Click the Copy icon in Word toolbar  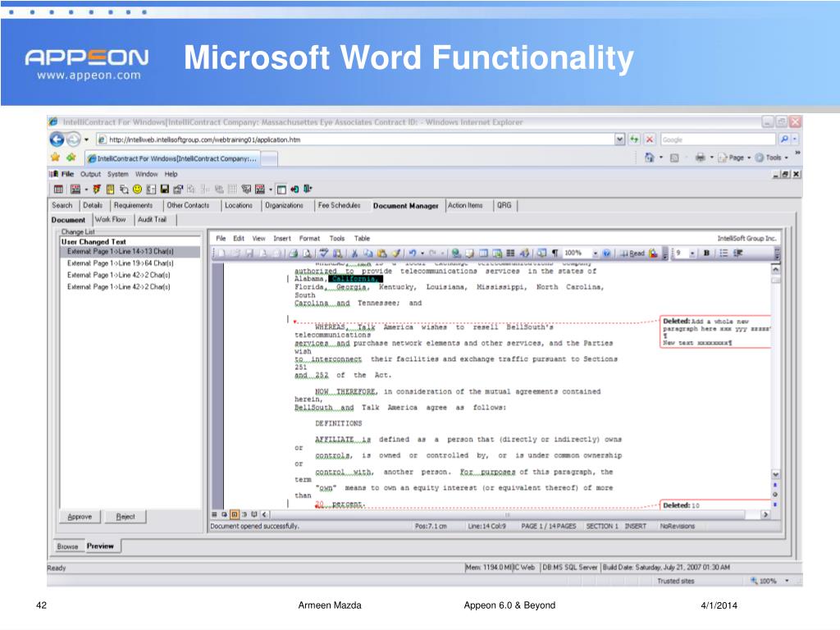coord(368,253)
